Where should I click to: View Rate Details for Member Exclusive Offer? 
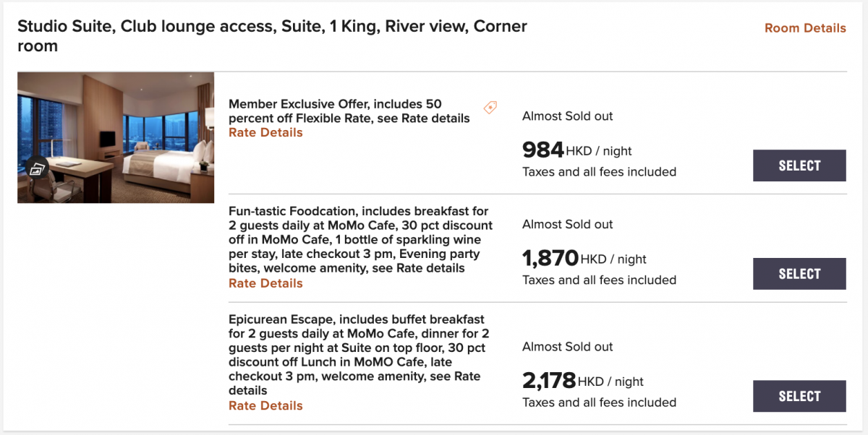tap(265, 133)
